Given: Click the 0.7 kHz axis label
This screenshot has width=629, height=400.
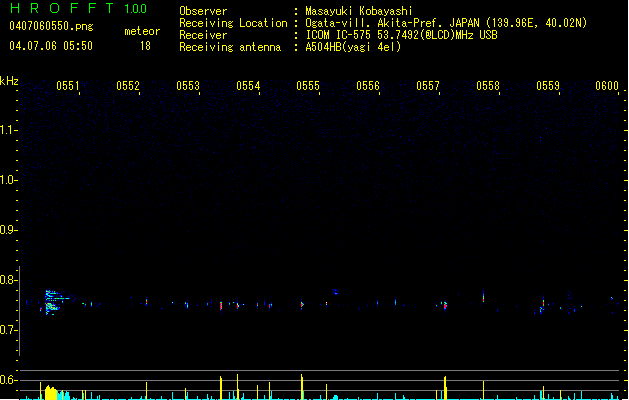Looking at the screenshot, I should 8,330.
